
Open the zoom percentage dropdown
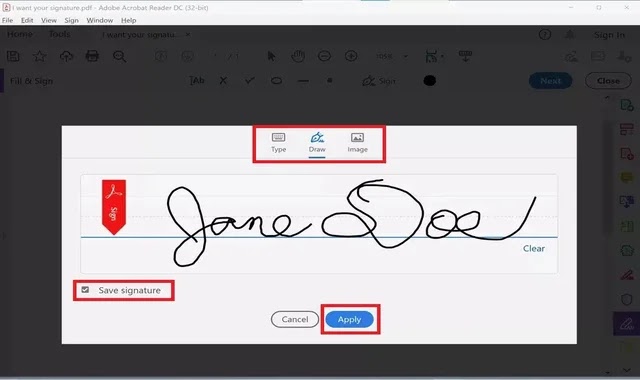tap(405, 56)
